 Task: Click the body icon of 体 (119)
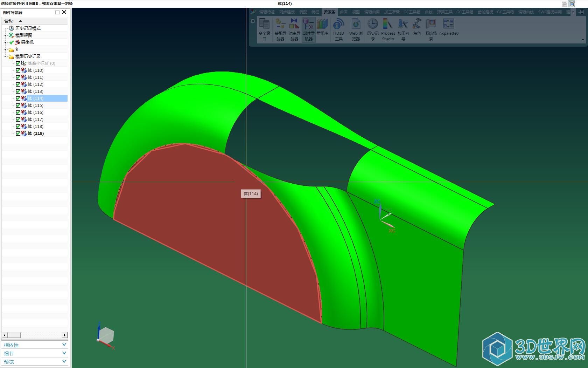24,133
